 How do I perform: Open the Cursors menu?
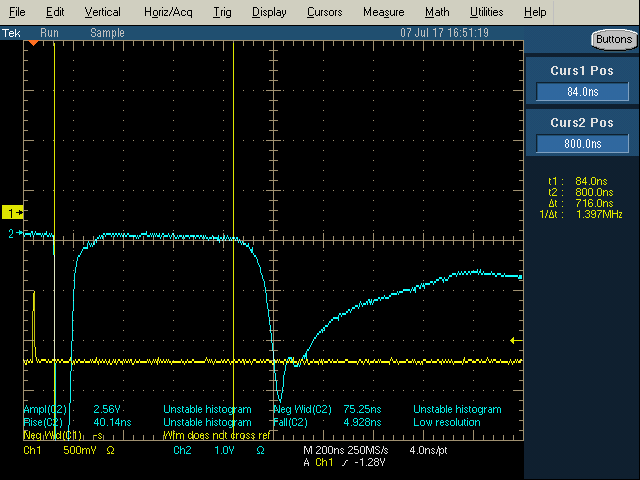(324, 12)
